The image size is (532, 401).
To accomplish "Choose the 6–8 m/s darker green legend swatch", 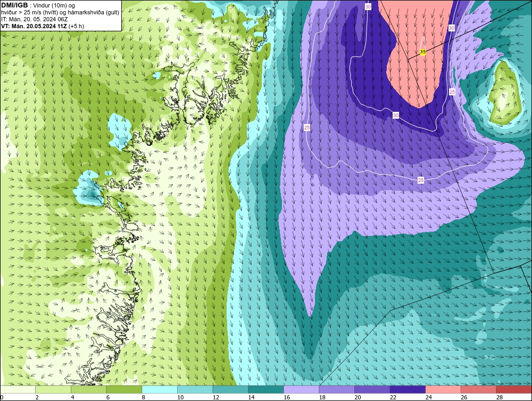I will click(124, 389).
